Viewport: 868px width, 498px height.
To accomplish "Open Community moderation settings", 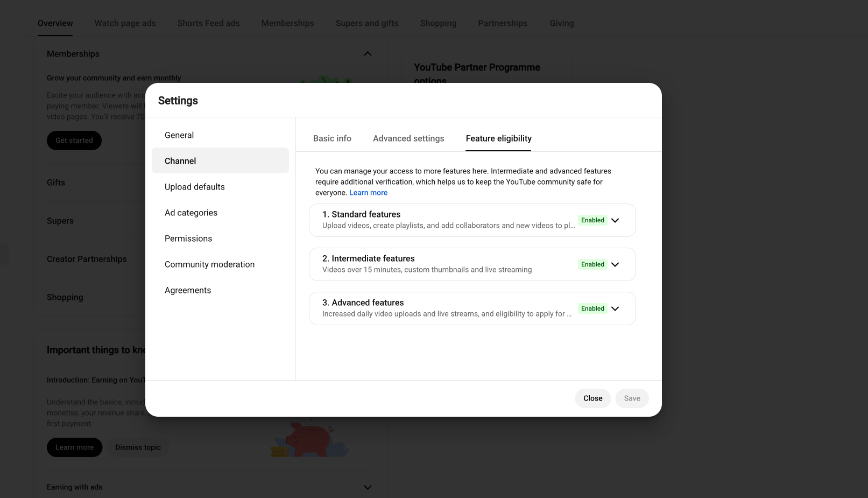I will pos(220,264).
